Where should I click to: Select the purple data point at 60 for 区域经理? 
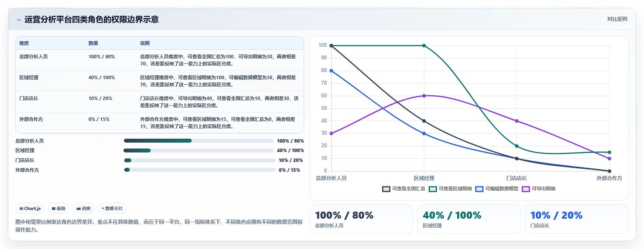pyautogui.click(x=424, y=96)
